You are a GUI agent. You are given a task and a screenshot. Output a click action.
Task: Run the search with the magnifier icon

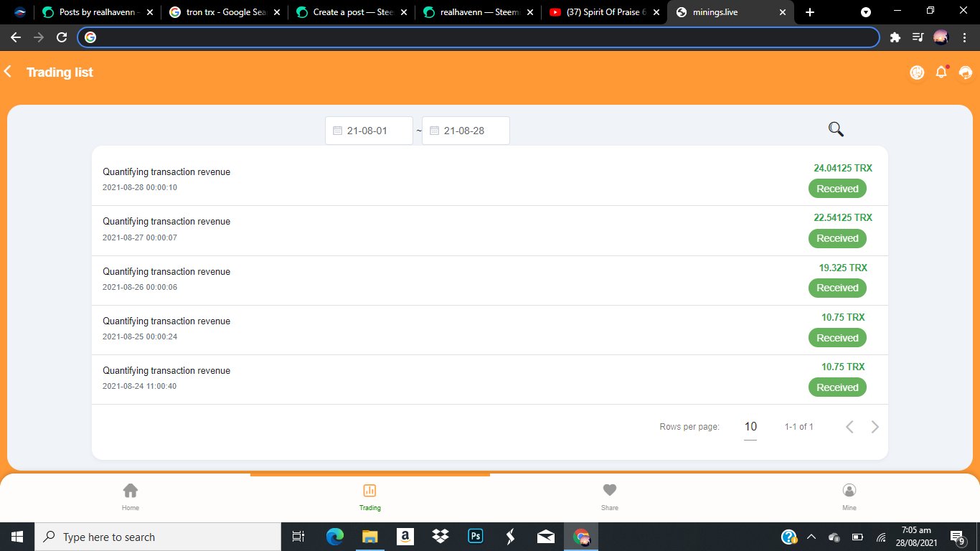click(x=835, y=129)
